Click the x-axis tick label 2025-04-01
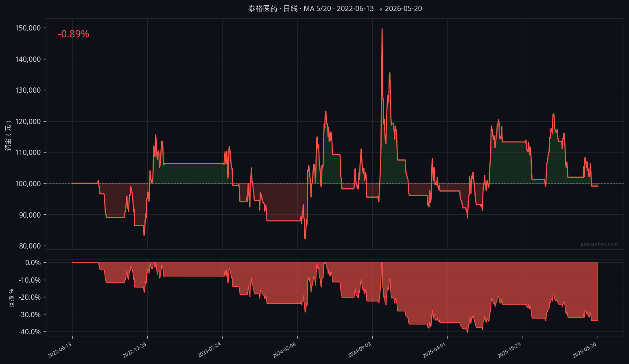Image resolution: width=629 pixels, height=364 pixels. pos(435,350)
